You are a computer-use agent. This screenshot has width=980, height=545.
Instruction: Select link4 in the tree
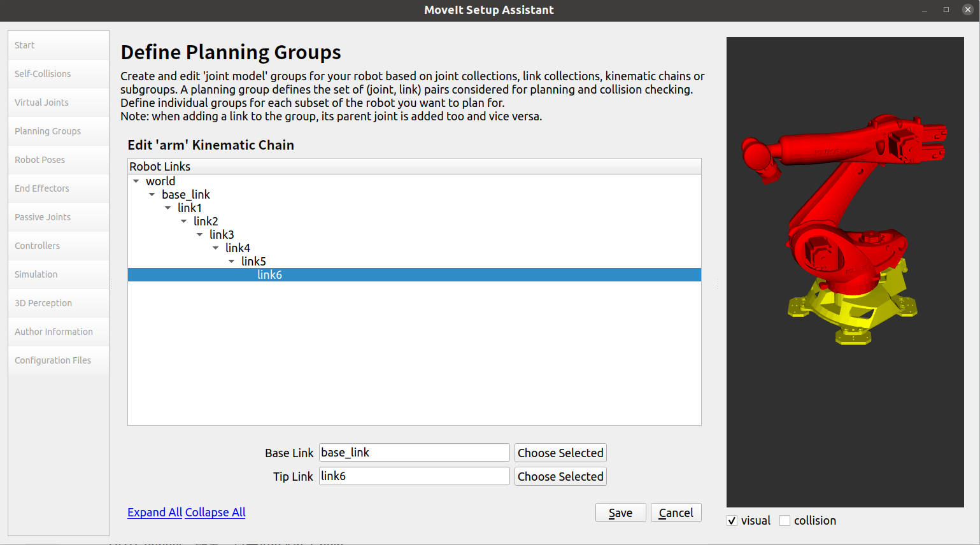click(238, 248)
